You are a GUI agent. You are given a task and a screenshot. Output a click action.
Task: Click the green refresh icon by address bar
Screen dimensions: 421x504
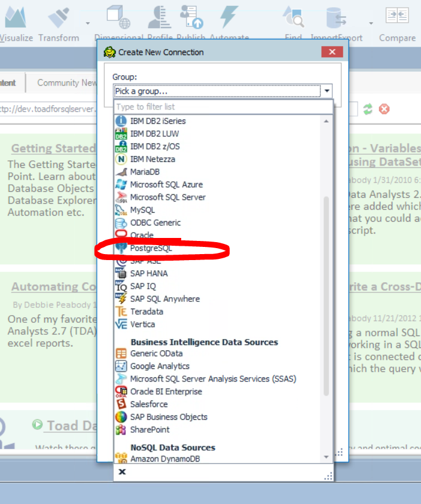click(368, 109)
